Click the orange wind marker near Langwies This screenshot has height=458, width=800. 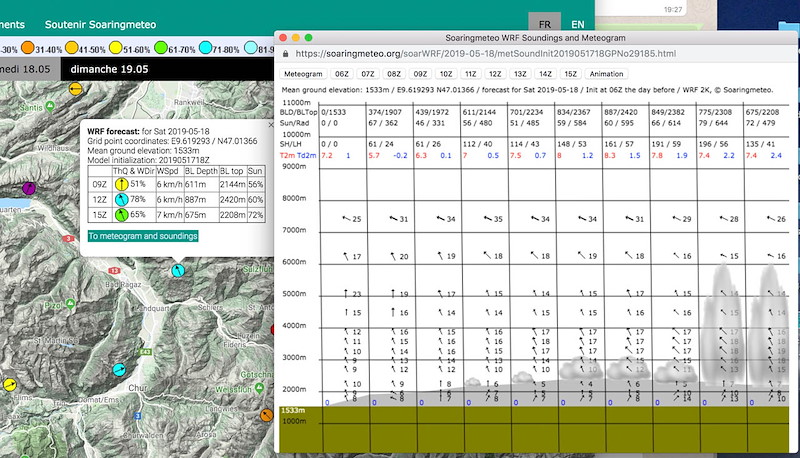(x=266, y=415)
